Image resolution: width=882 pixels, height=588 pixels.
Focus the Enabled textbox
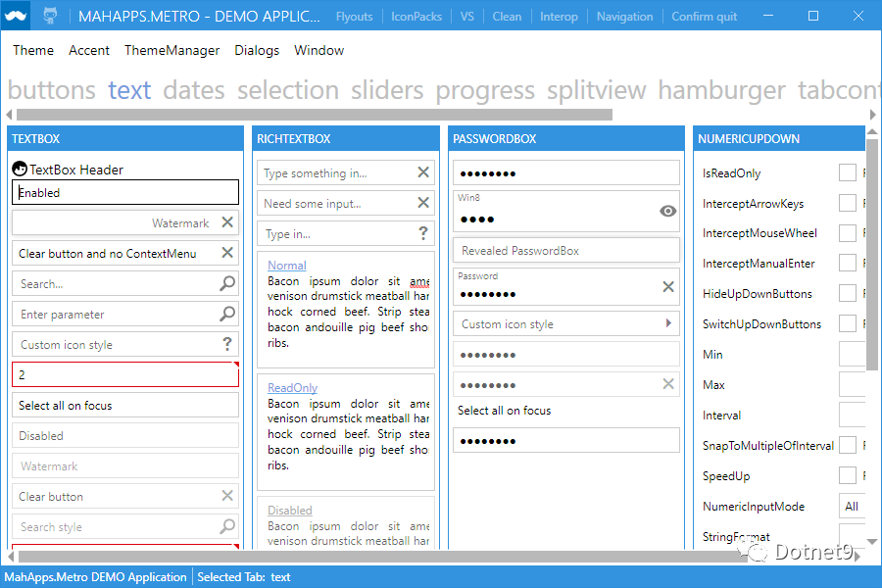[125, 192]
